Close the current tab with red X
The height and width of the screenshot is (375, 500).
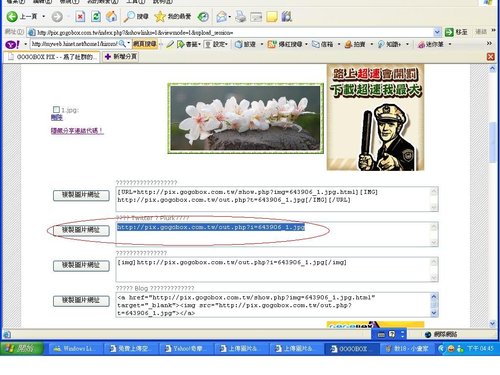(490, 57)
